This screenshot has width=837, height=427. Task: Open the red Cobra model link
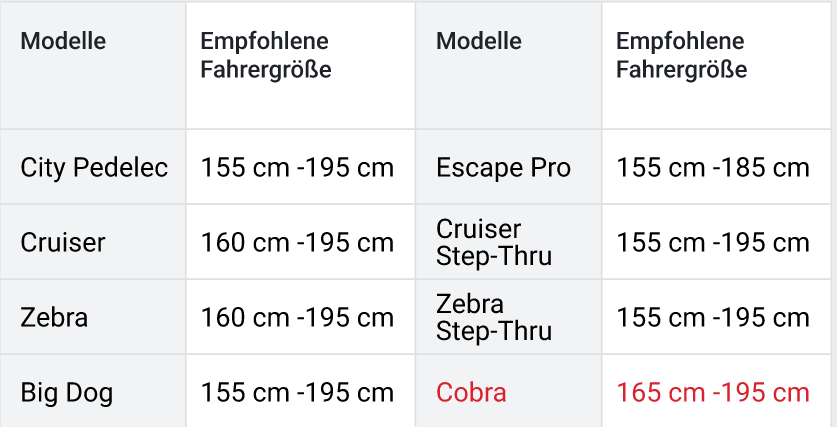tap(471, 392)
